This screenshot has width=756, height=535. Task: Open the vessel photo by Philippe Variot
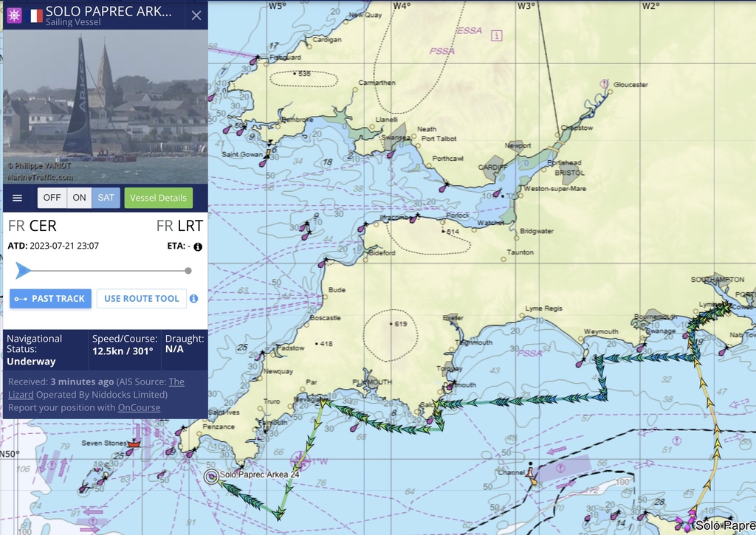105,106
